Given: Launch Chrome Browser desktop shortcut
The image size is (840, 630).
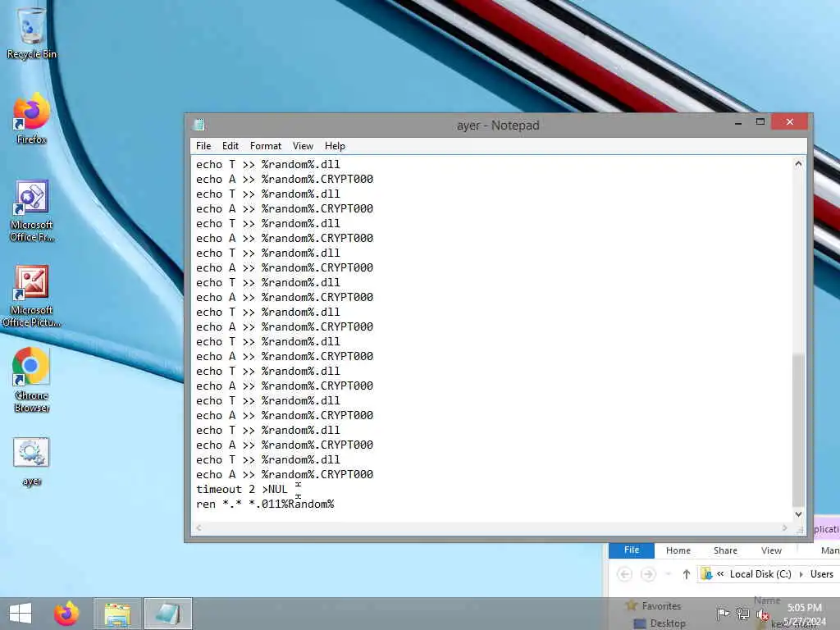Looking at the screenshot, I should [31, 379].
